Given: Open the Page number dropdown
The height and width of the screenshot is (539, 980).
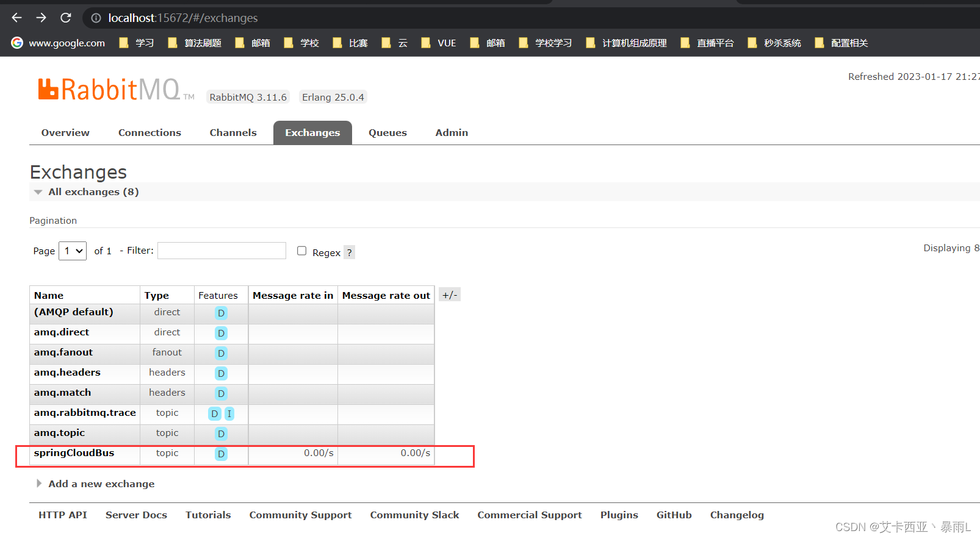Looking at the screenshot, I should click(x=72, y=251).
